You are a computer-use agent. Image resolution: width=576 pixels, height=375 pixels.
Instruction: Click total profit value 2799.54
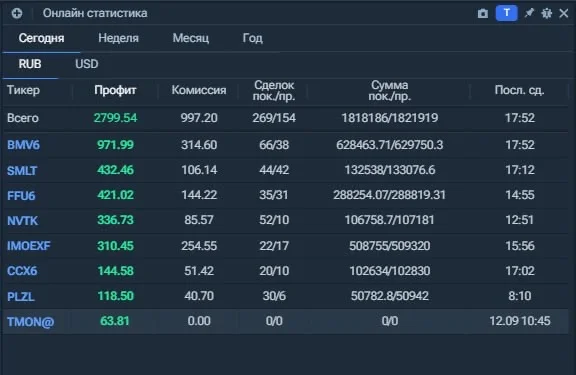(x=115, y=118)
